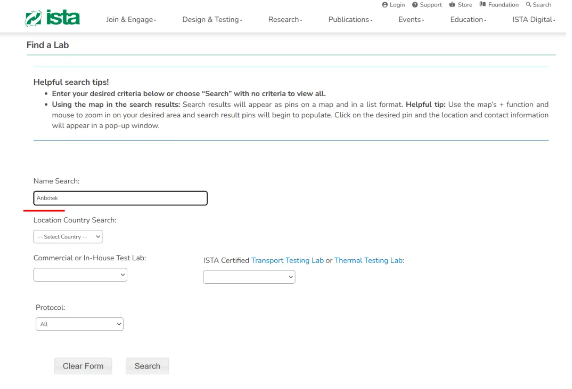Open the Protocol dropdown
This screenshot has width=572, height=389.
80,324
